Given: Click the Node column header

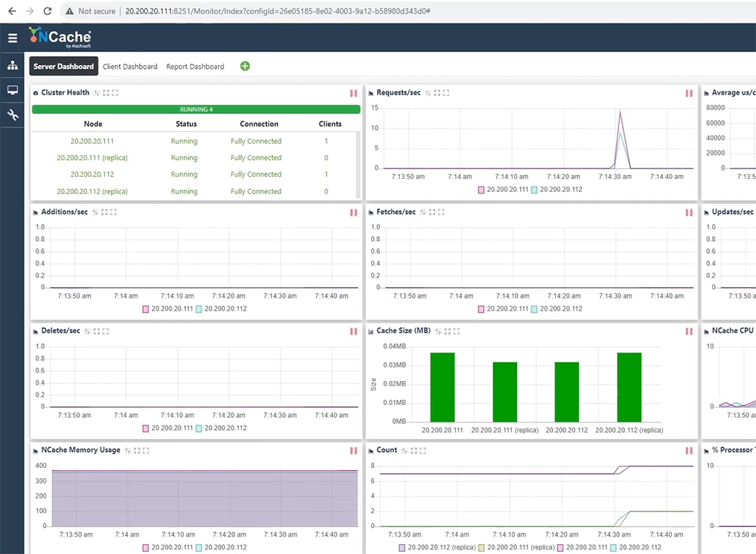Looking at the screenshot, I should pos(93,124).
